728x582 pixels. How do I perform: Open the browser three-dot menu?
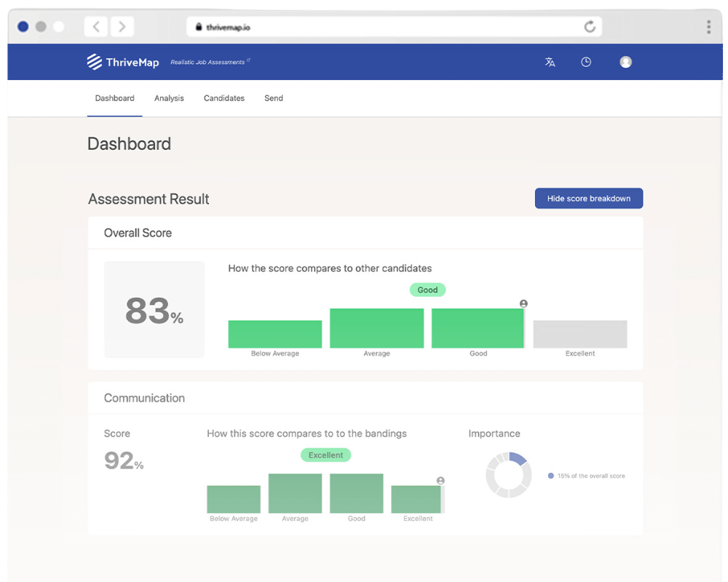[708, 27]
